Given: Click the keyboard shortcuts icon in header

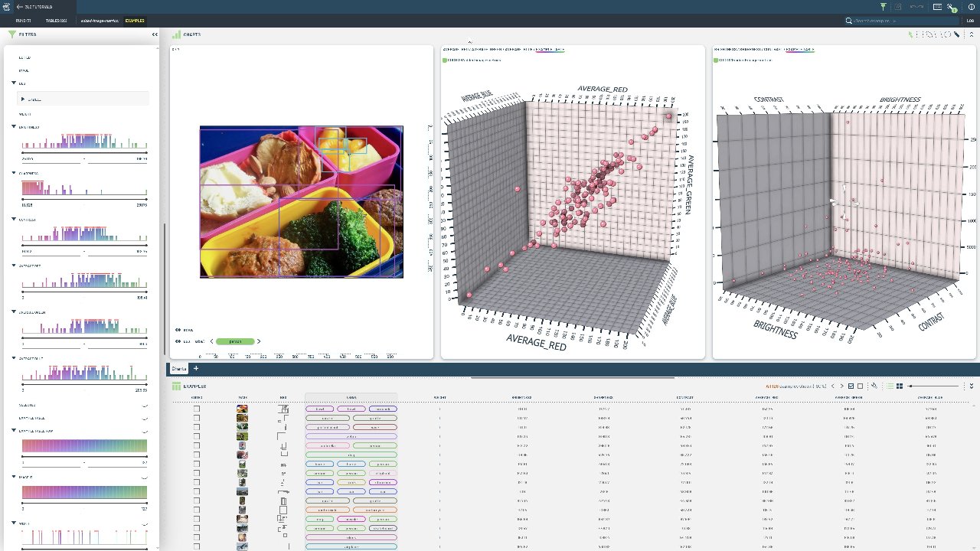Looking at the screenshot, I should pyautogui.click(x=937, y=7).
